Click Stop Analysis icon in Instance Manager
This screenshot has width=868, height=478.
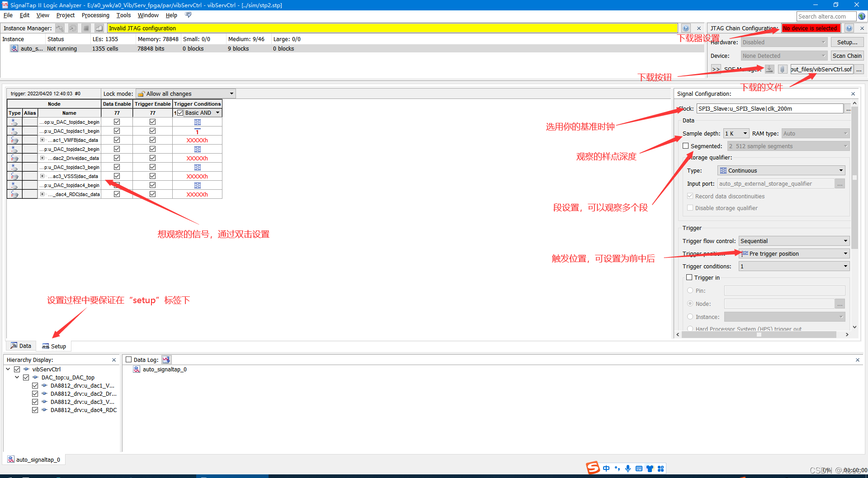pyautogui.click(x=86, y=28)
